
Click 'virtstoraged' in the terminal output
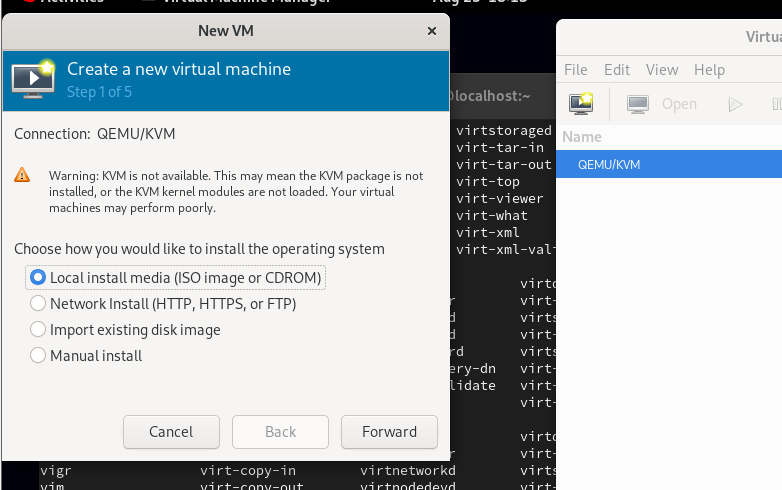[504, 131]
